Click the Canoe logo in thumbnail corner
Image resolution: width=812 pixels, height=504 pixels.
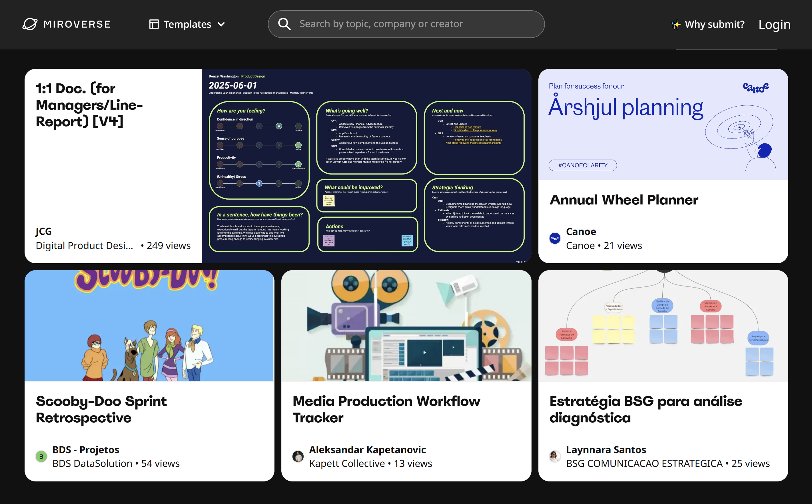[x=756, y=88]
